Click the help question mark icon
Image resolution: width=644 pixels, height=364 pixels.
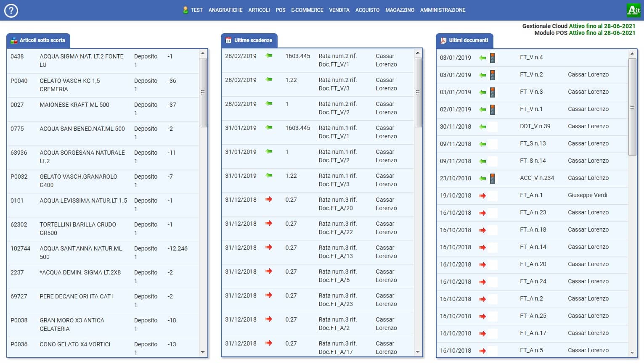(x=11, y=11)
